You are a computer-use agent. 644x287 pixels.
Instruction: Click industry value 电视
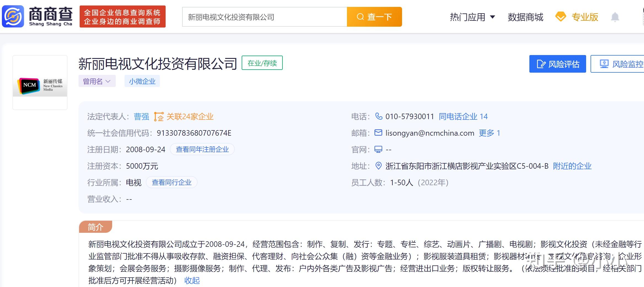134,183
